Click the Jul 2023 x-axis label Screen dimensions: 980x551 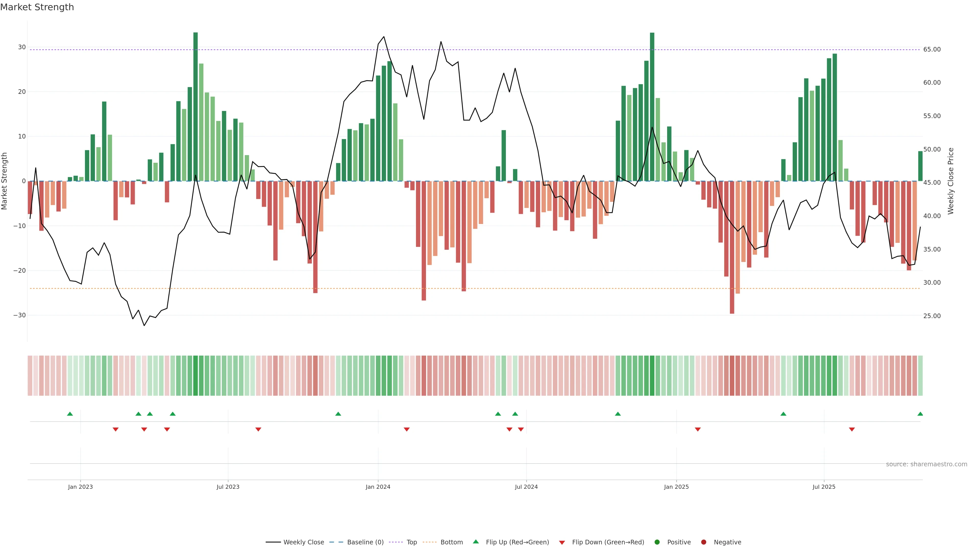[x=228, y=487]
